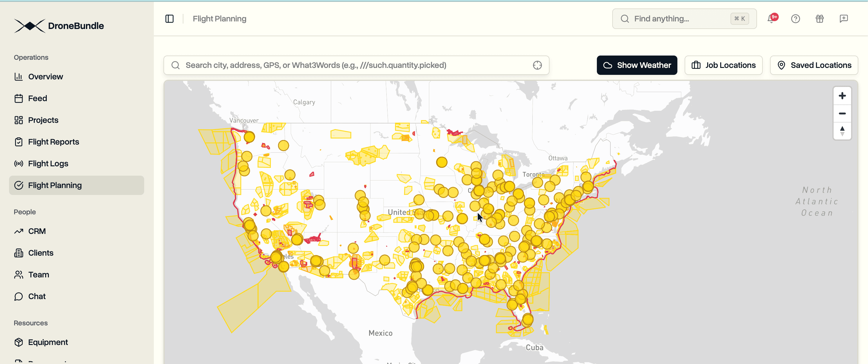This screenshot has height=364, width=868.
Task: Open the Flight Reports section
Action: (x=53, y=142)
